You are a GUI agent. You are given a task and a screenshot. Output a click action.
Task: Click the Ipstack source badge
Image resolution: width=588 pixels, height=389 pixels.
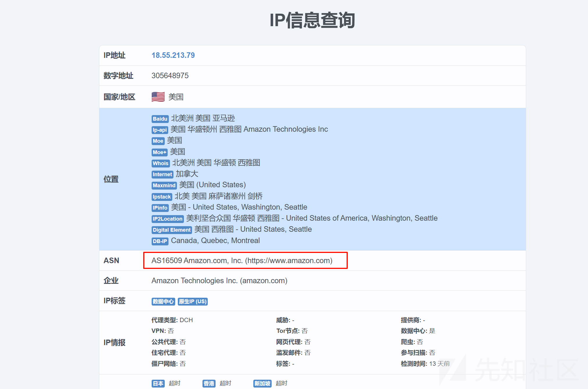click(x=162, y=197)
